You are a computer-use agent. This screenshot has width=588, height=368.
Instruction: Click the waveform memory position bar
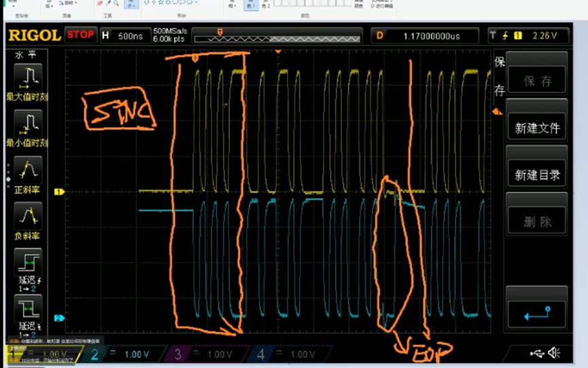275,38
